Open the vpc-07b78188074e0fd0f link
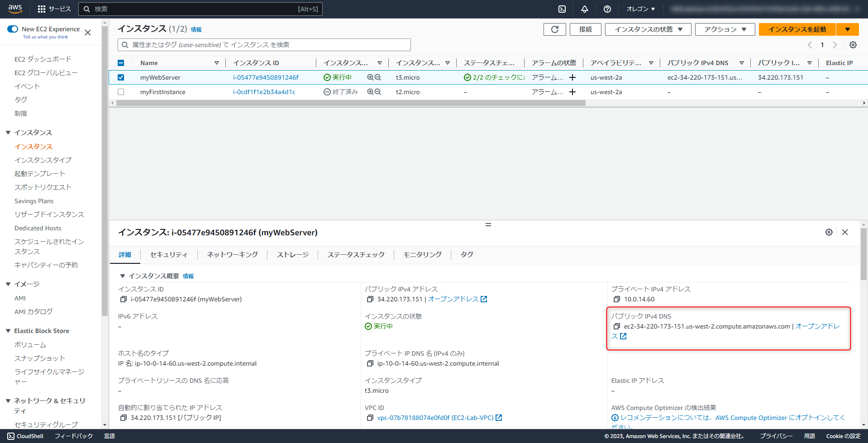Screen dimensions: 868x443 [x=434, y=417]
